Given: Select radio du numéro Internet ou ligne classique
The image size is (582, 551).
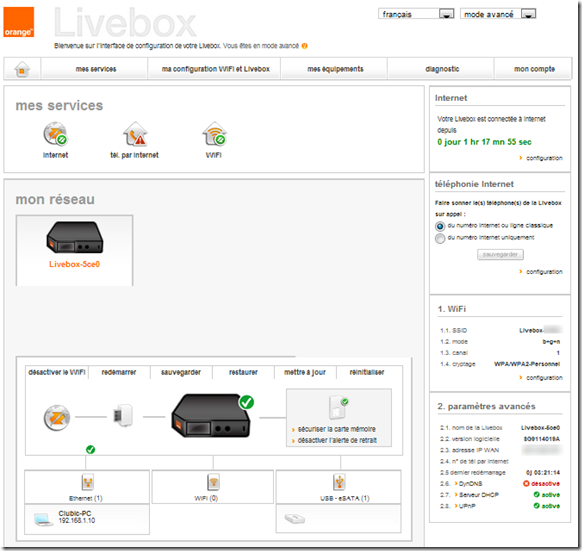Looking at the screenshot, I should coord(440,226).
